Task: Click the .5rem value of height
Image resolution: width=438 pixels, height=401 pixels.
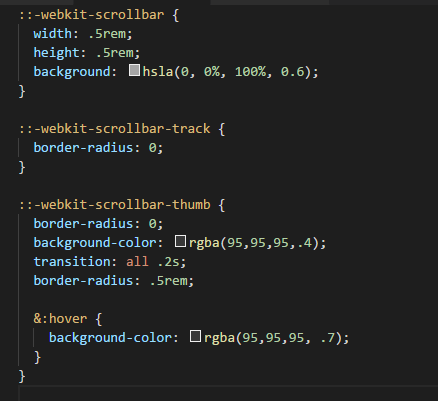Action: [114, 53]
